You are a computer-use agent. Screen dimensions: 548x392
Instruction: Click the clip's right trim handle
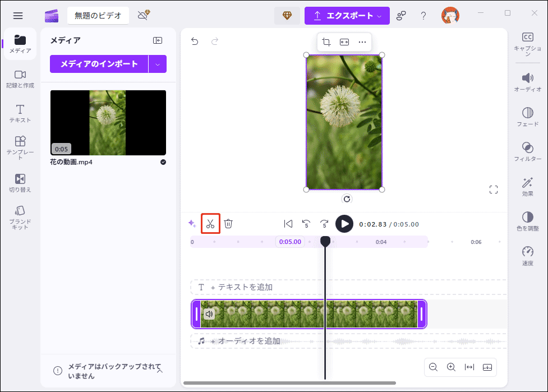point(422,314)
